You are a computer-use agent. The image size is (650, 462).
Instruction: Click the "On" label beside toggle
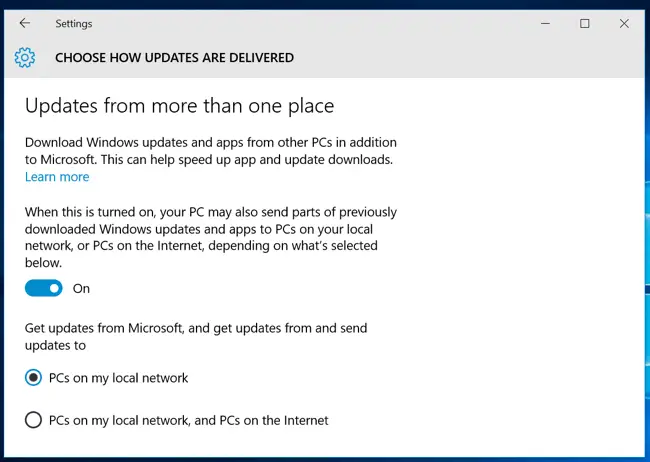[x=81, y=289]
